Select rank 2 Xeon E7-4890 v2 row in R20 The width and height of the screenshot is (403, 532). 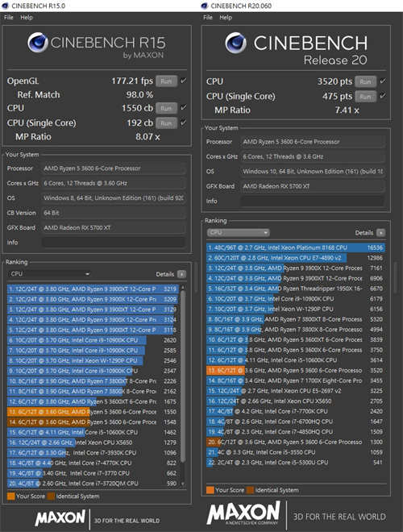coord(296,258)
